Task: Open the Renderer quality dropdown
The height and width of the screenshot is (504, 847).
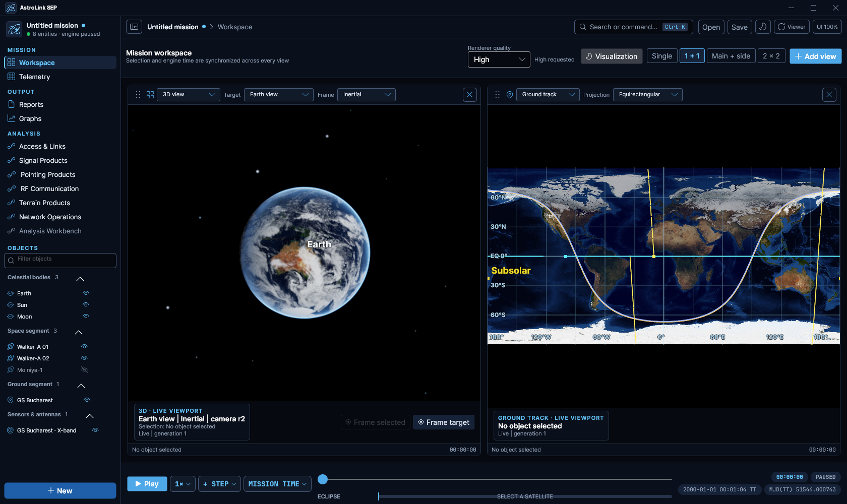Action: [x=499, y=59]
